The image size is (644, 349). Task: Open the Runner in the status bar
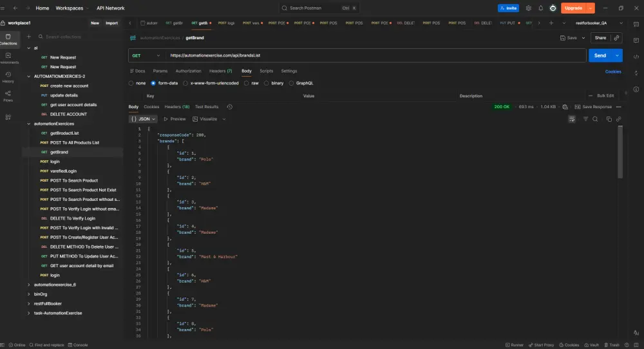tap(514, 345)
